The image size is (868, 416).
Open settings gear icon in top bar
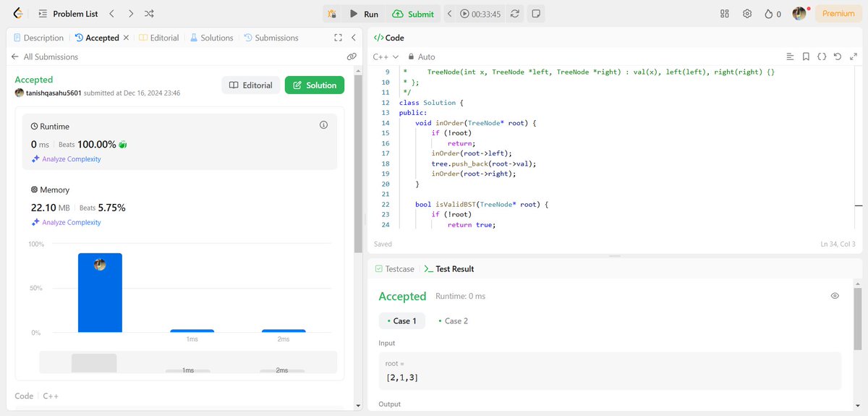(748, 14)
